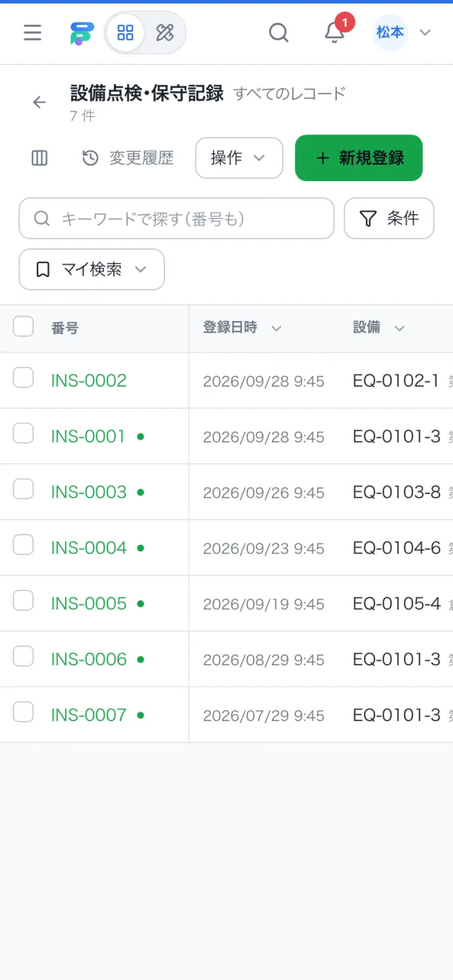Open the マイ検索 dropdown
The width and height of the screenshot is (453, 980).
coord(91,269)
